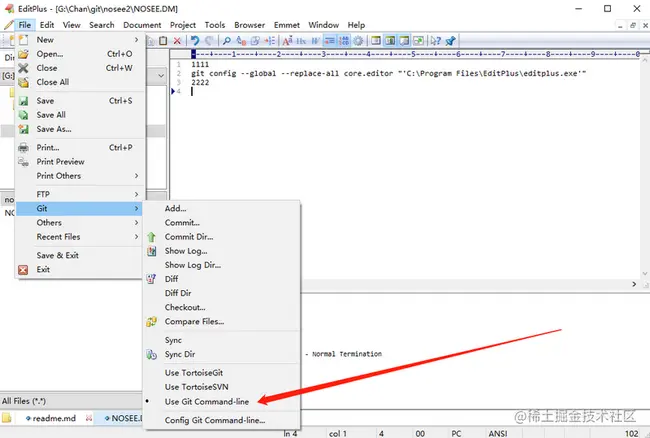Click the blue pushpin toolbar icon
The image size is (650, 438).
point(450,41)
